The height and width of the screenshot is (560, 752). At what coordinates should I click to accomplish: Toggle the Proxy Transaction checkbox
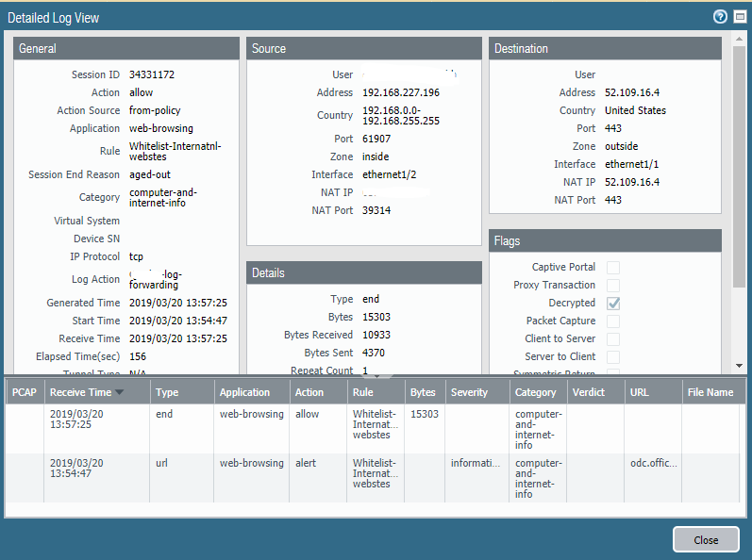coord(613,286)
